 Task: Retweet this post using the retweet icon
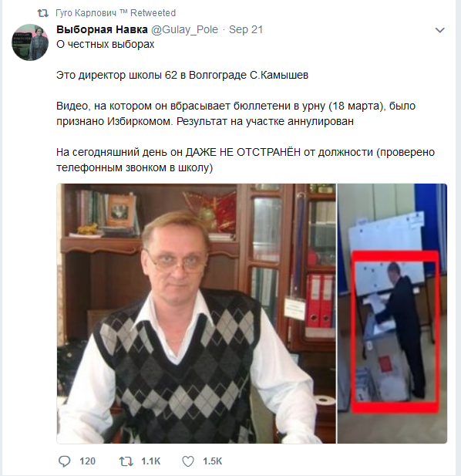pos(126,461)
